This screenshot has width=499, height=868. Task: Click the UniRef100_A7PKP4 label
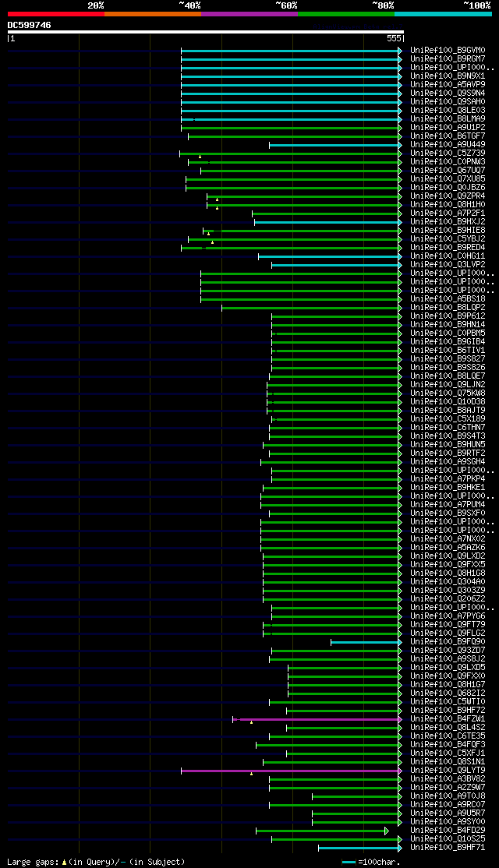[448, 480]
